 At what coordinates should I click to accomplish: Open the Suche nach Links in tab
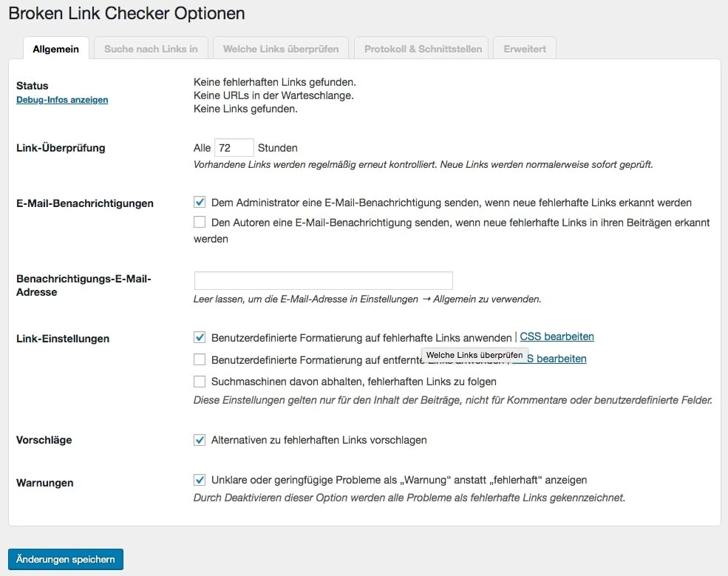151,49
